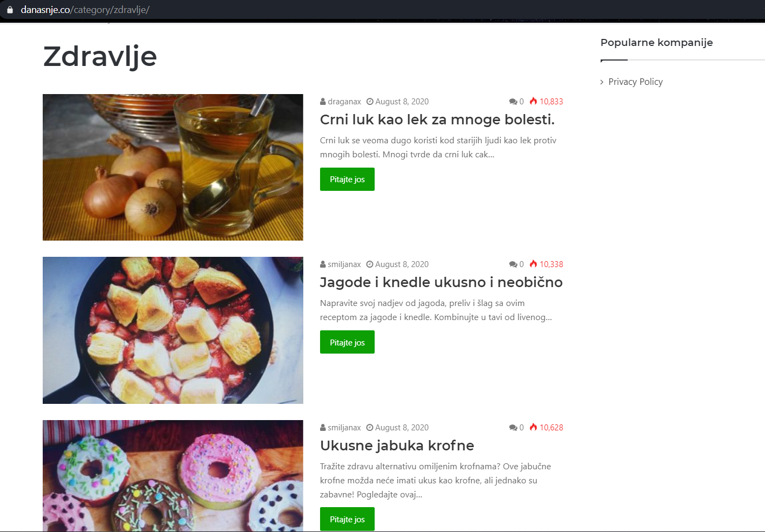Open Ukusne jabuka krofne article title
Screen dimensions: 765x532
397,445
